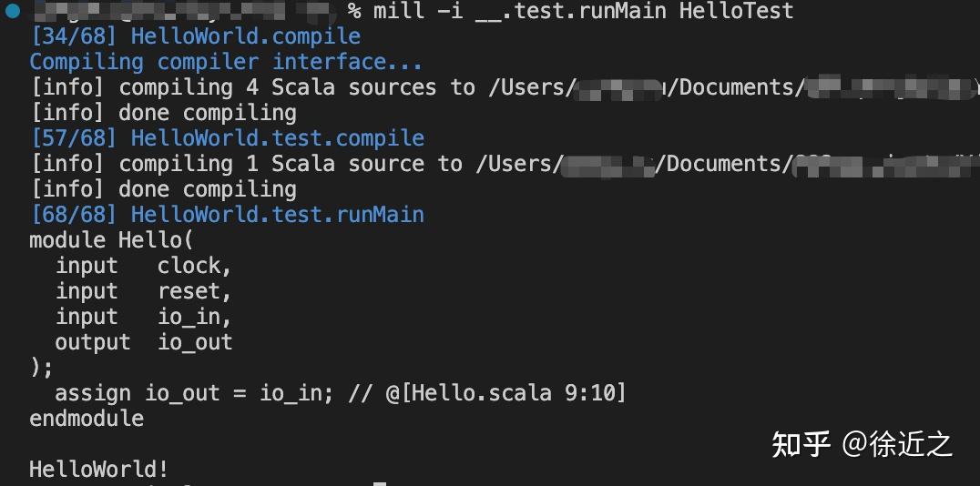Open the /Users path after '1 Scala source to'
Screen dimensions: 980x486
click(x=729, y=164)
